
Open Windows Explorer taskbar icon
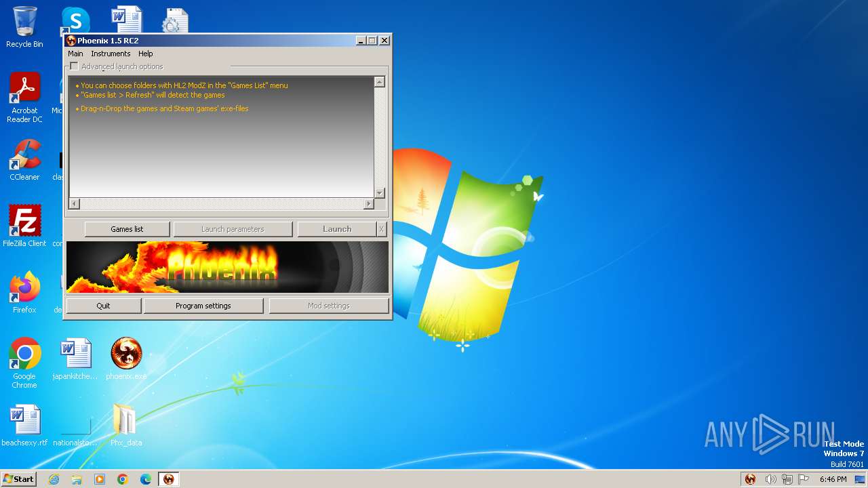77,479
